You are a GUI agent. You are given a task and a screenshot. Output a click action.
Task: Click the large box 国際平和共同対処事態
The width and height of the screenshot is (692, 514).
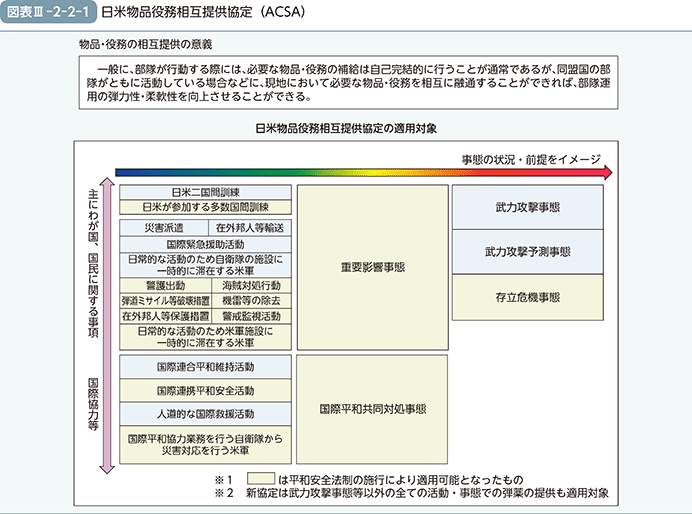[372, 409]
